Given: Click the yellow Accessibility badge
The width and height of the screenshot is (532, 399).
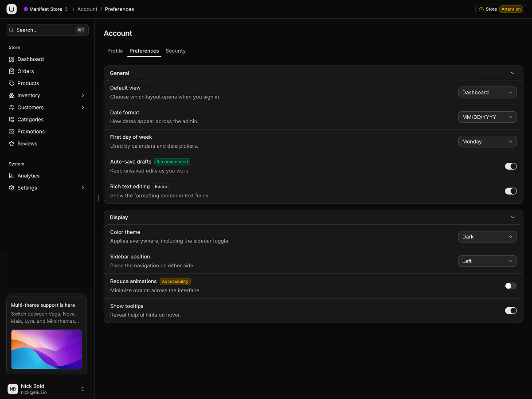Looking at the screenshot, I should coord(175,282).
